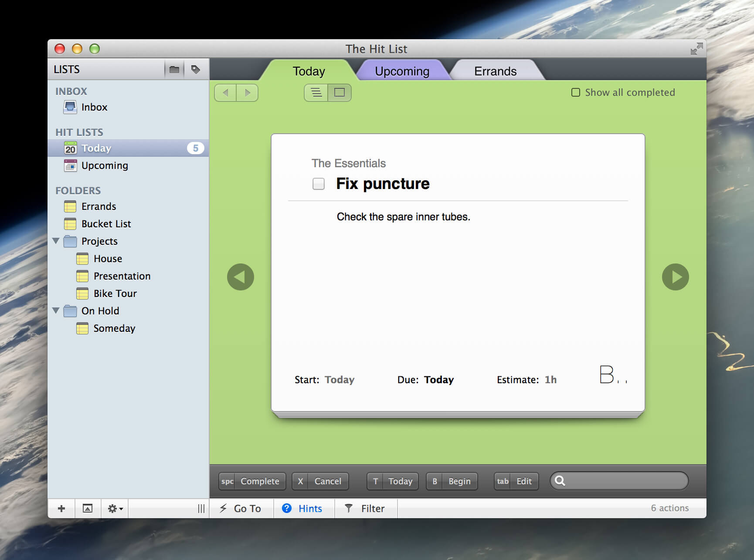754x560 pixels.
Task: Switch to the Upcoming tab
Action: click(402, 71)
